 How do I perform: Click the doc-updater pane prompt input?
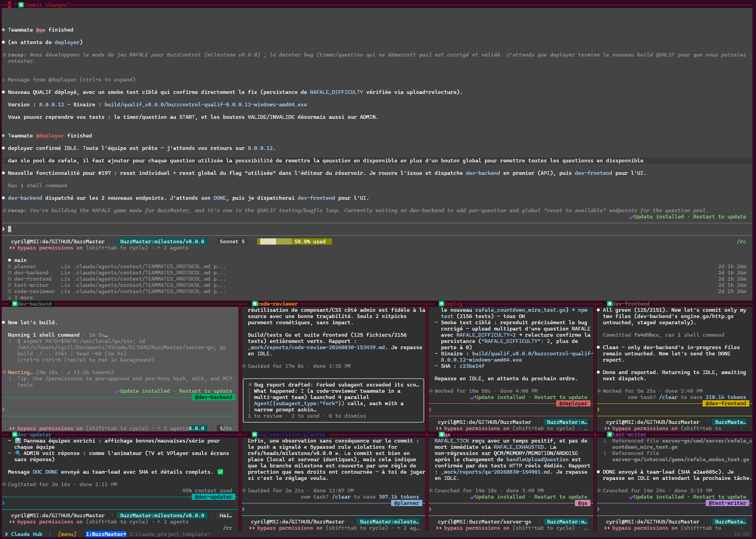(120, 503)
